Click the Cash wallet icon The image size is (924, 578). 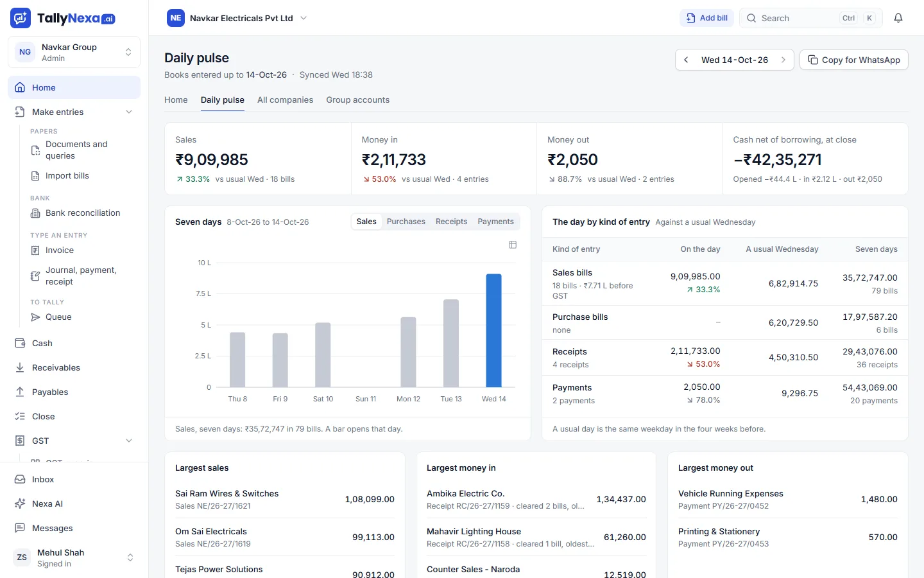(x=20, y=343)
